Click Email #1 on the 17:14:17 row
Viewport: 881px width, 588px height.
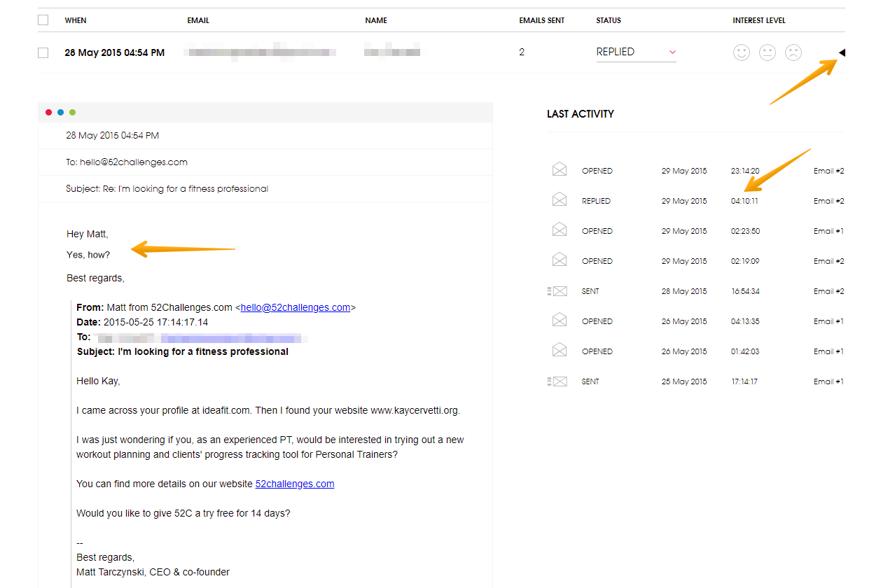(x=828, y=381)
